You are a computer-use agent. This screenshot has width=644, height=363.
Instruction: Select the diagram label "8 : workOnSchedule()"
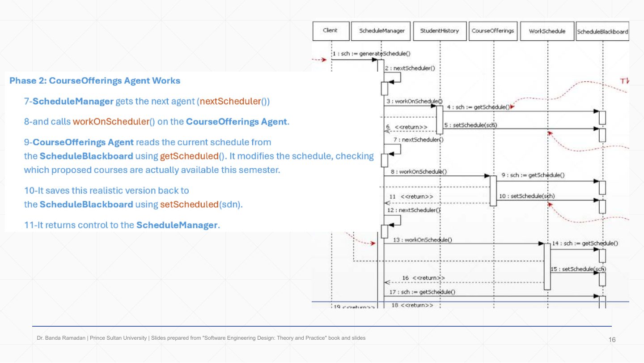click(419, 171)
